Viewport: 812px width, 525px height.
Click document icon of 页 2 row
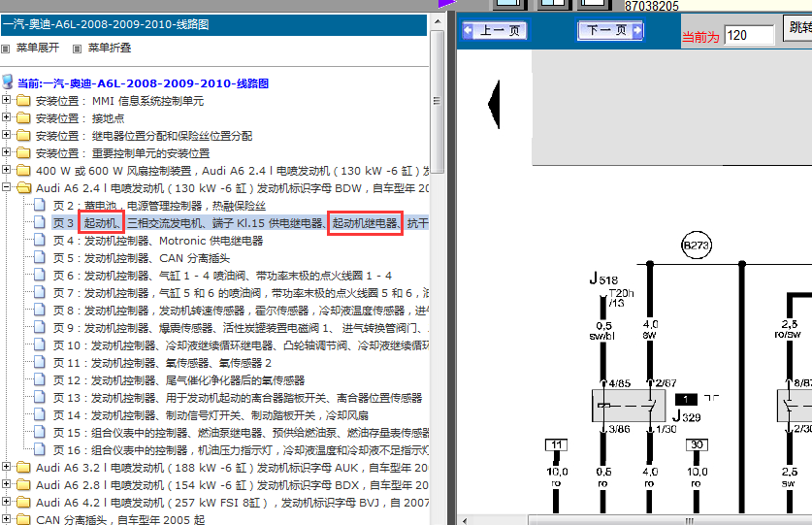pyautogui.click(x=40, y=205)
